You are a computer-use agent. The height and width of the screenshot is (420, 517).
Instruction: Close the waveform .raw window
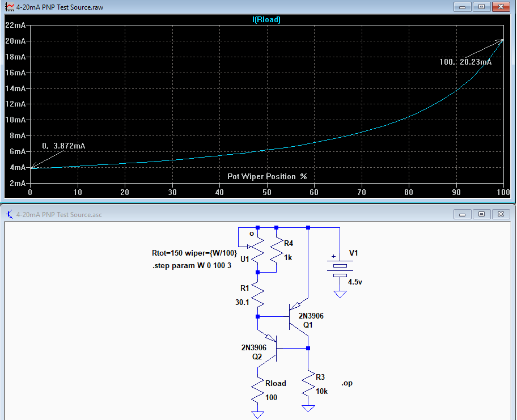click(x=501, y=7)
